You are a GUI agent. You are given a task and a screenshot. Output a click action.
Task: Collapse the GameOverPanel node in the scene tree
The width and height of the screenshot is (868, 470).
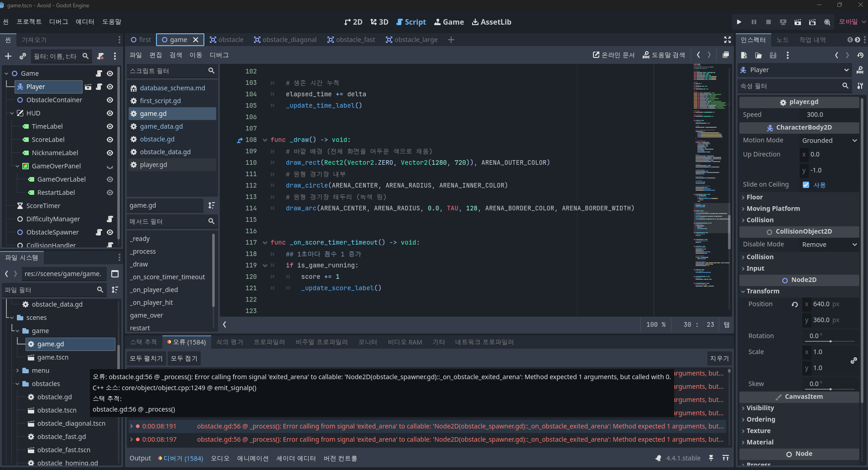[17, 166]
